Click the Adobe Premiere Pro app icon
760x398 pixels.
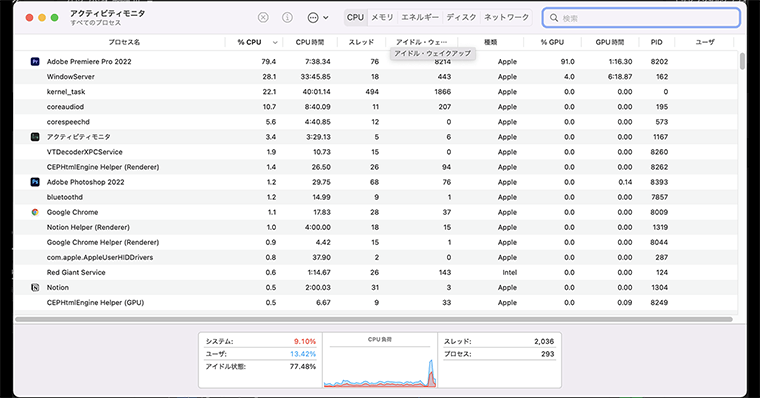(35, 62)
